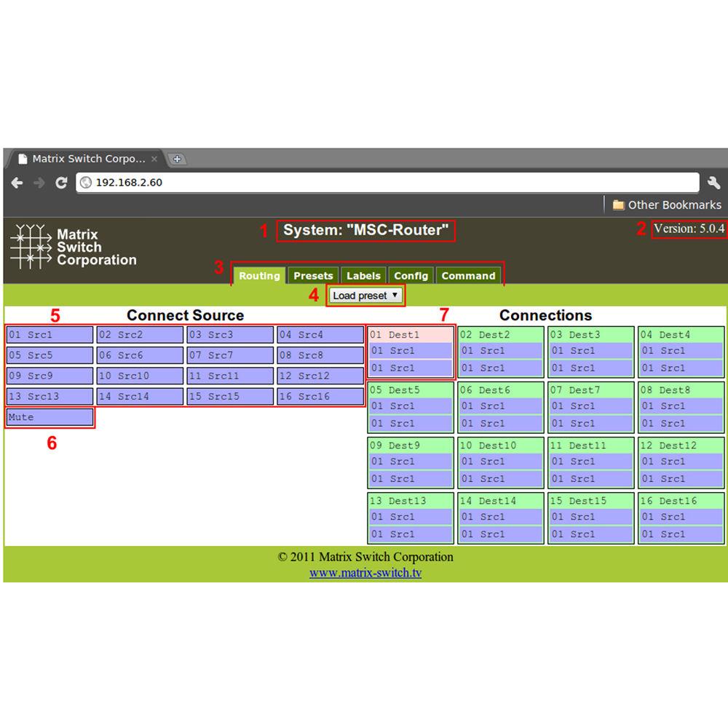Pick destination 16 Dest16
Screen dimensions: 728x728
click(681, 501)
